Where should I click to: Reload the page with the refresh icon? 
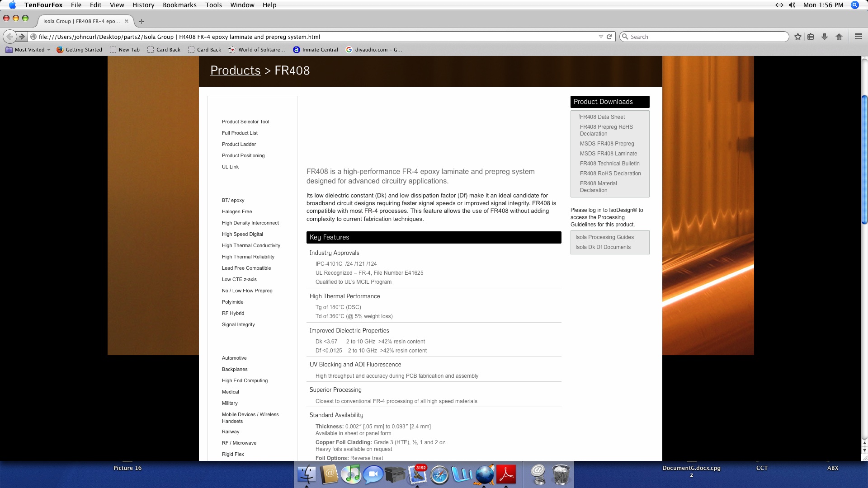[x=609, y=37]
